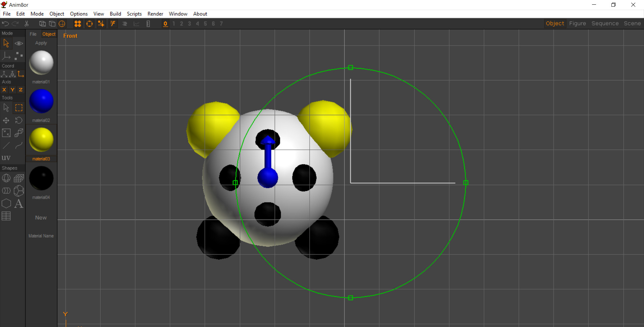
Task: Switch to the Sequence editor tab
Action: point(605,23)
